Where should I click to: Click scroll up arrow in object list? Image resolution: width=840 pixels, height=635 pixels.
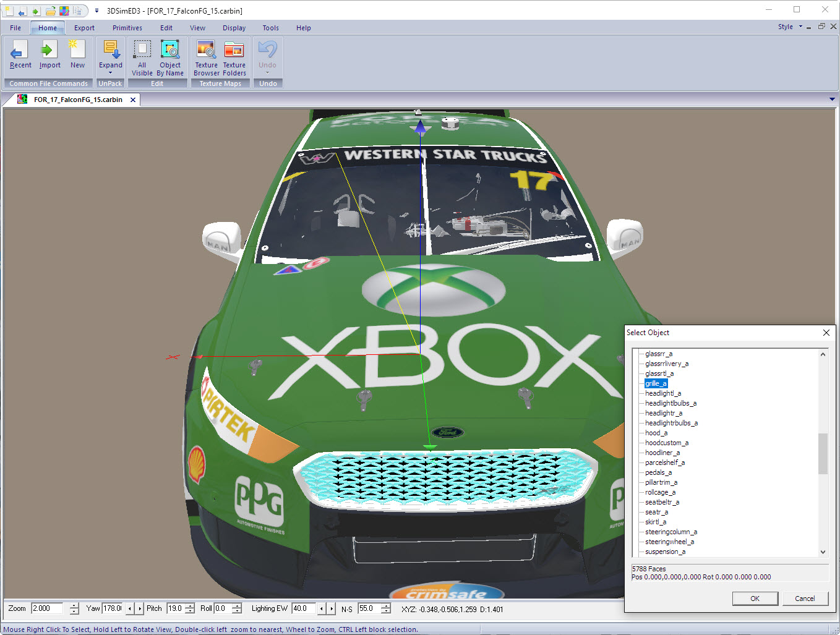[x=823, y=354]
